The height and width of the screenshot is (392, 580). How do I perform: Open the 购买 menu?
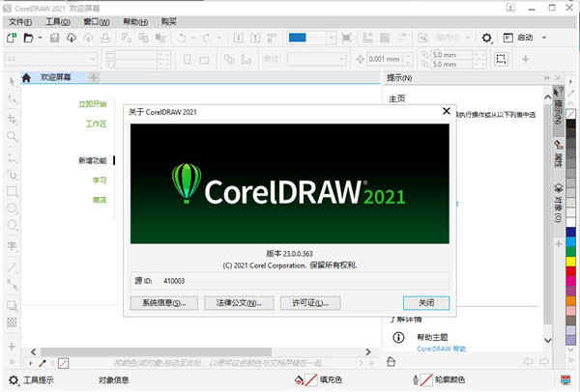(168, 22)
